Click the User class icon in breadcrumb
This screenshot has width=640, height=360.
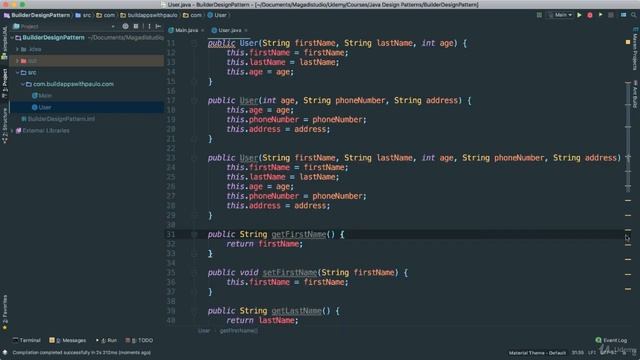[x=210, y=15]
